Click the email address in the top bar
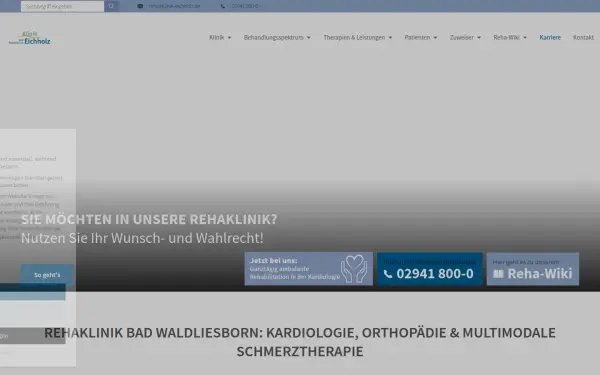Screen dimensions: 600x375 click(174, 6)
